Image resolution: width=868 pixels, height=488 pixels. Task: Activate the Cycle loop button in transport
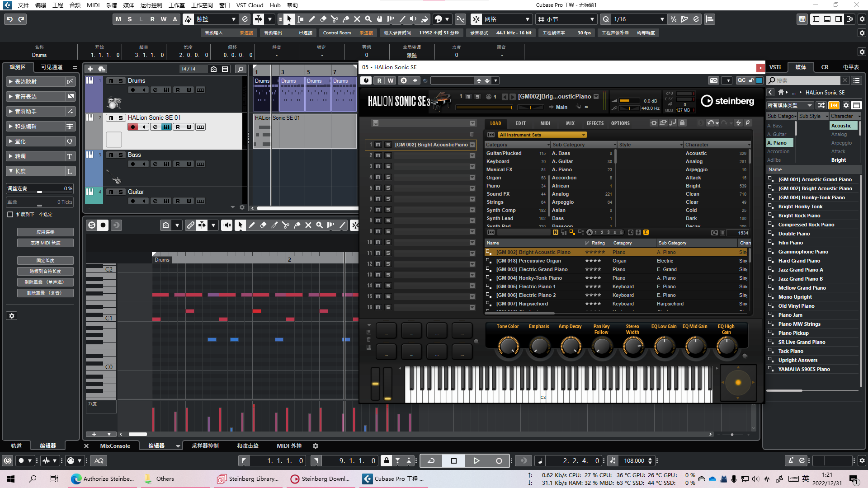click(431, 460)
